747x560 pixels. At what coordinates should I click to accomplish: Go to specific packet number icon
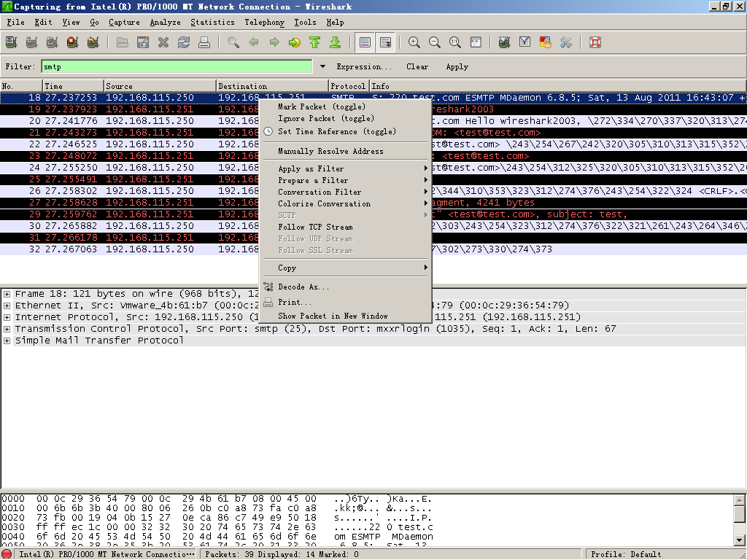click(295, 42)
